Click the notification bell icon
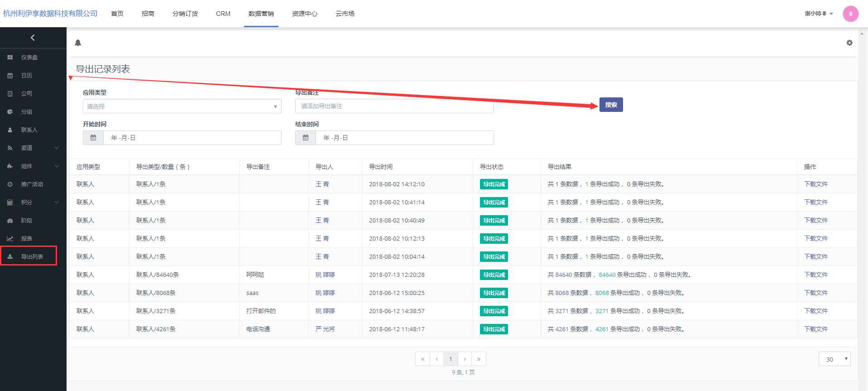Viewport: 868px width, 391px height. pyautogui.click(x=78, y=43)
